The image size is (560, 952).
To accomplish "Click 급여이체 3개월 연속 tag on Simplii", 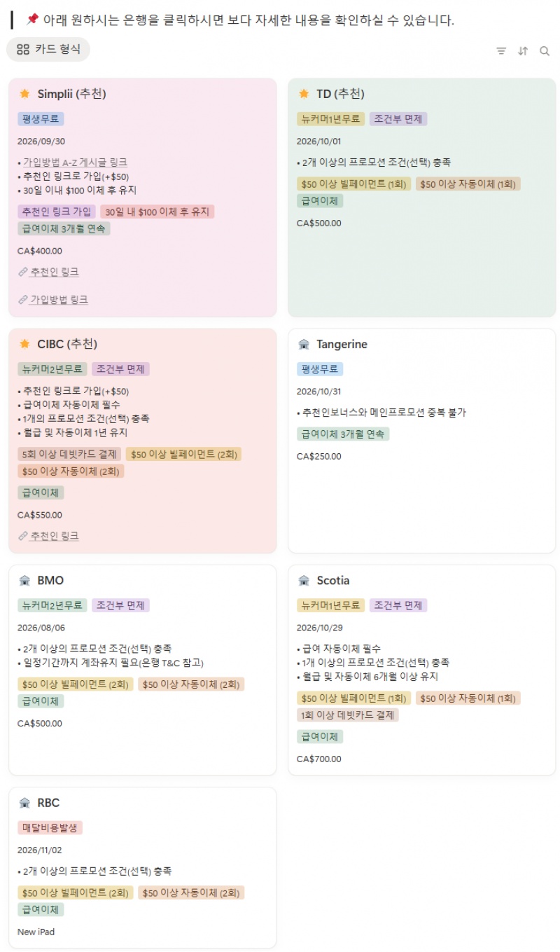I will tap(64, 228).
